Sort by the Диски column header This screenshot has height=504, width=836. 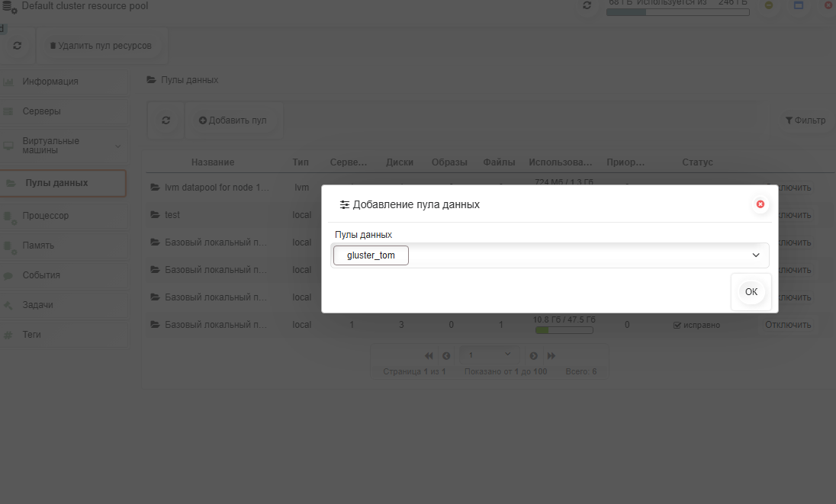[x=400, y=162]
